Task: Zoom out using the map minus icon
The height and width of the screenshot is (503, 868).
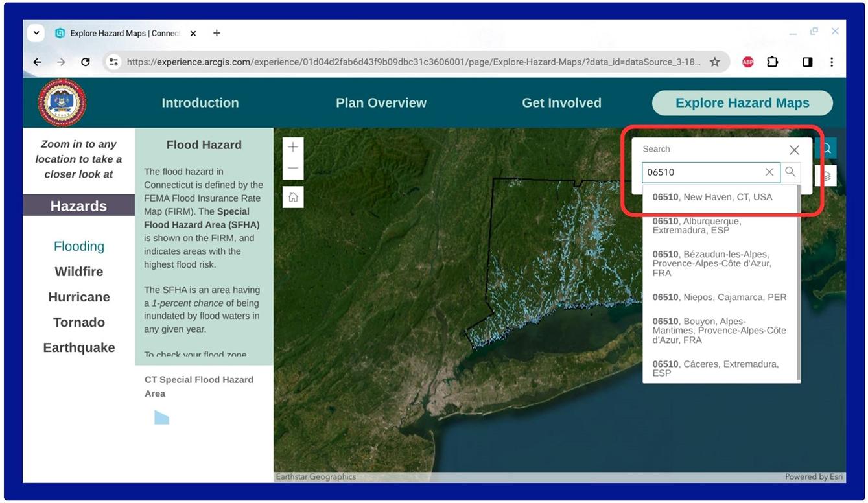Action: pos(292,167)
